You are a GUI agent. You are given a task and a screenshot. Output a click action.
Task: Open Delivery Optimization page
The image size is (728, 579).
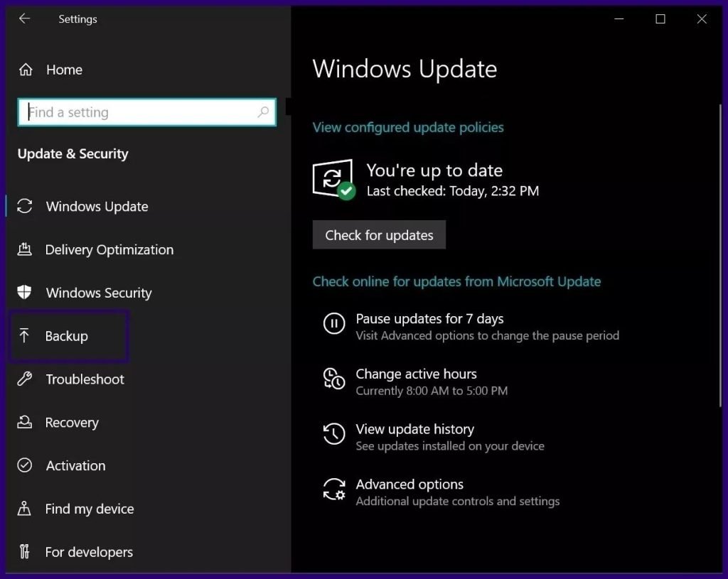pyautogui.click(x=109, y=249)
